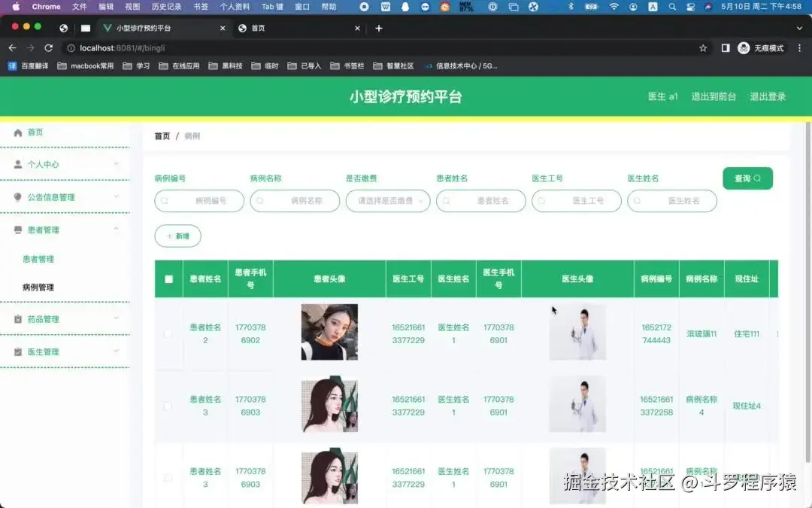Expand the 公告信息管理 menu chevron

click(x=117, y=196)
